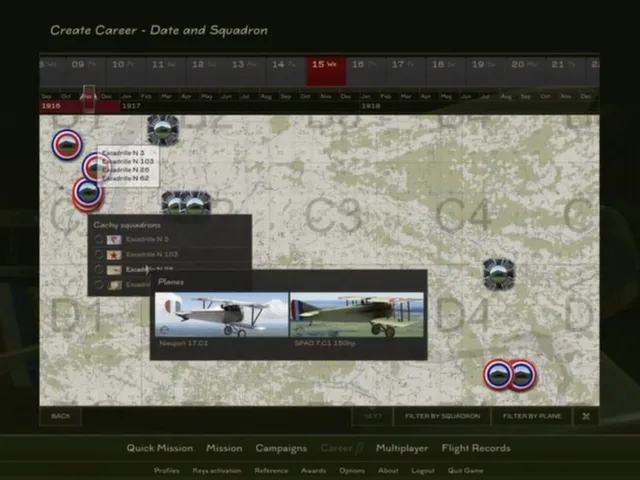Select the left German cross of the pair above Cachy panel
This screenshot has width=640, height=480.
point(175,203)
